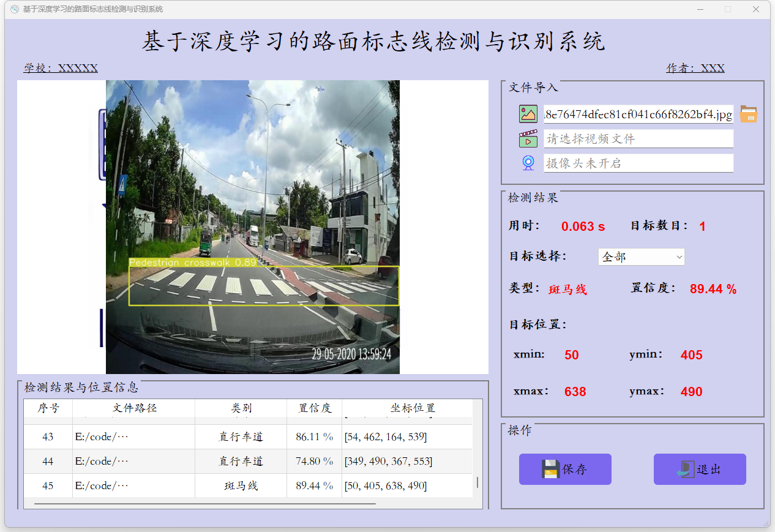Click the image file path field
Screen dimensions: 775x532
638,114
